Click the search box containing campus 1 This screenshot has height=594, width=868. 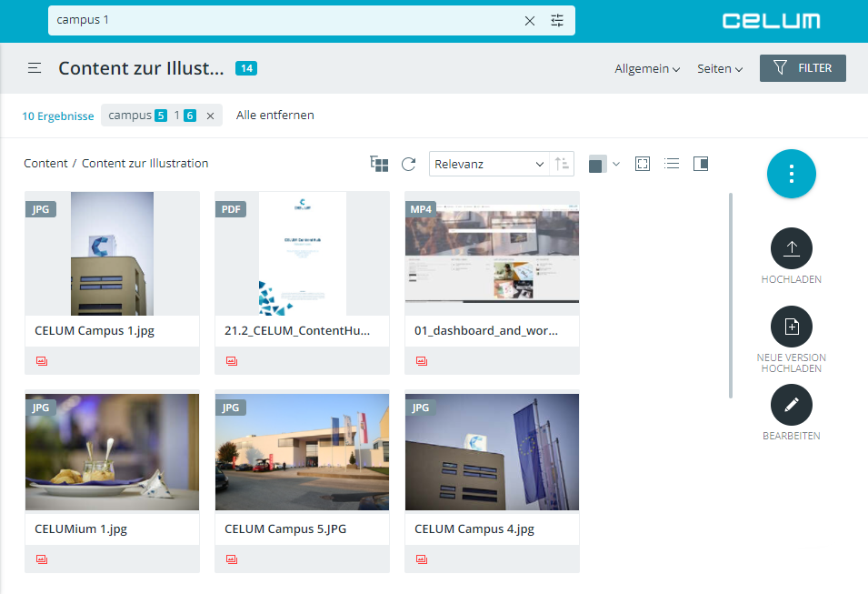tap(311, 21)
